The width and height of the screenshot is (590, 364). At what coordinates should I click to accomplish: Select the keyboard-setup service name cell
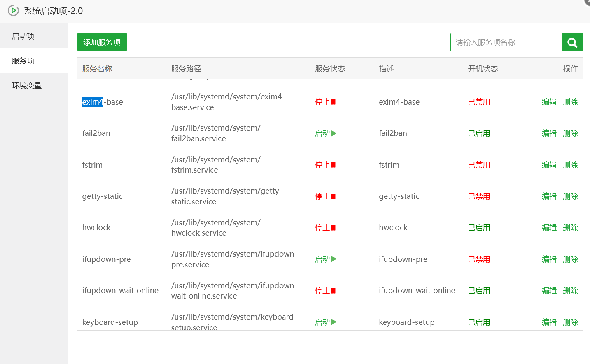point(110,322)
